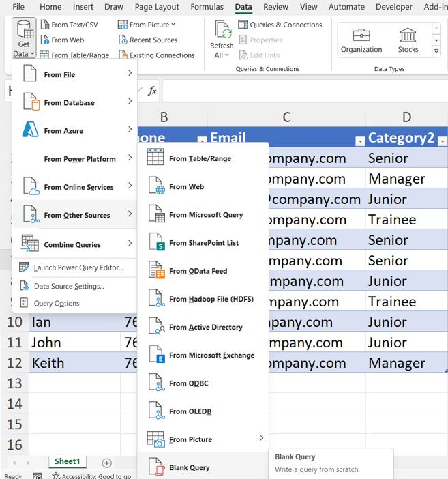Open Query Options
Screen dimensions: 448x479
[74, 303]
